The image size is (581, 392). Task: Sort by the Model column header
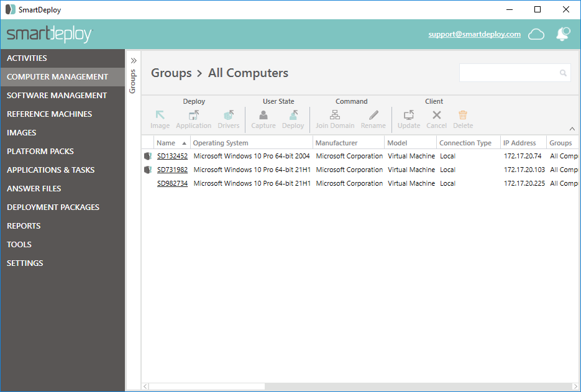coord(411,143)
